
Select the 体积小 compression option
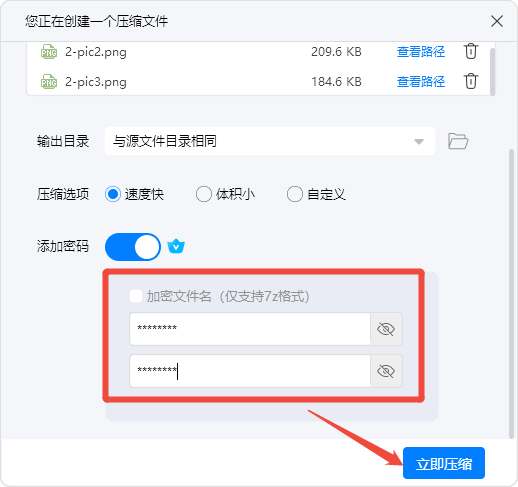[204, 194]
